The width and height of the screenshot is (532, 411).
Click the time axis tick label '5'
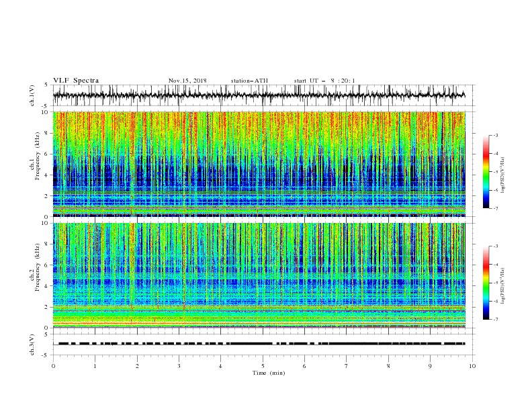[263, 366]
